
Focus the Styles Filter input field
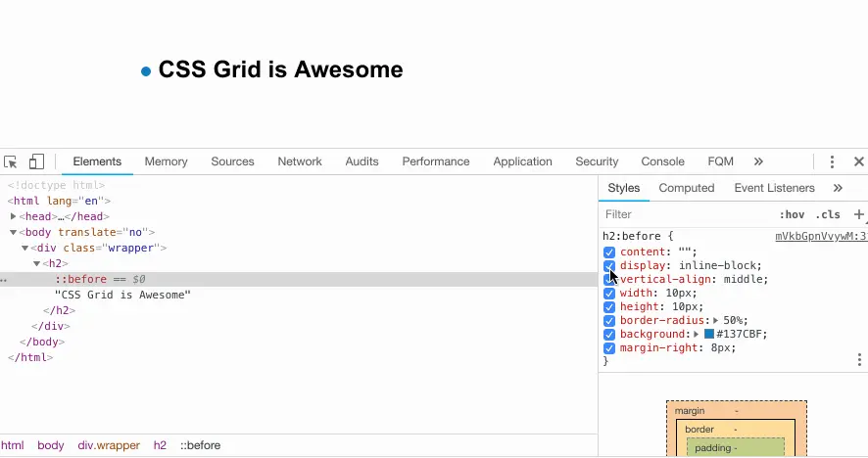[687, 214]
